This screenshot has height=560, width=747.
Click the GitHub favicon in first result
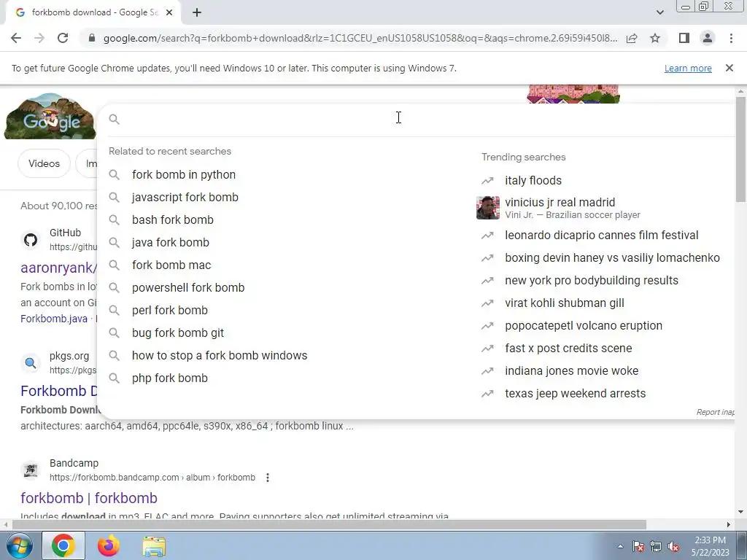[x=31, y=239]
